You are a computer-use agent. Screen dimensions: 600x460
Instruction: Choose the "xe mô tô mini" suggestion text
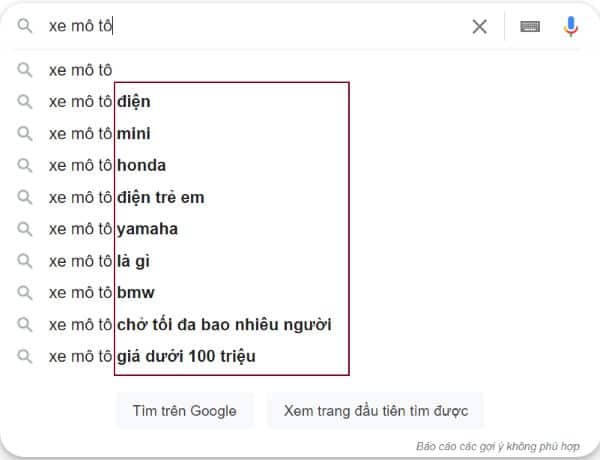pos(100,133)
